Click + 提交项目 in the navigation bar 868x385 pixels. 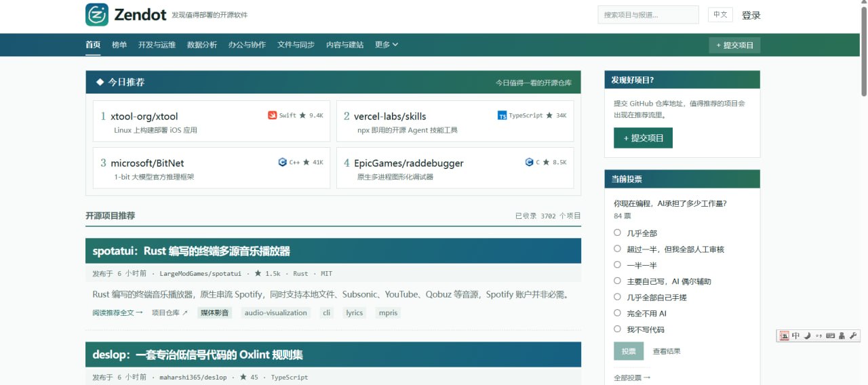tap(734, 45)
